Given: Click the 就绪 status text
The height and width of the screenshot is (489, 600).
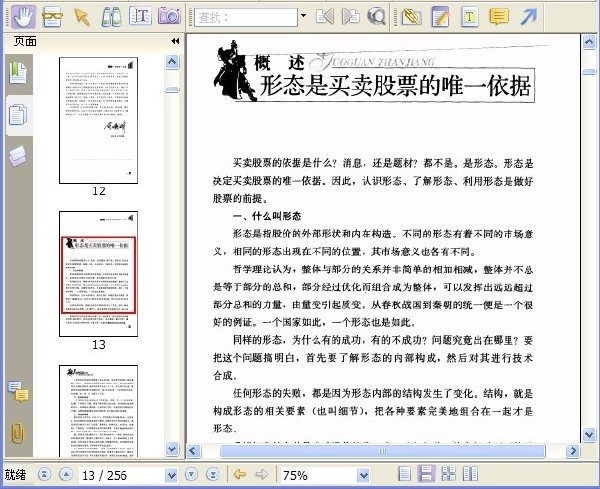Looking at the screenshot, I should click(15, 475).
